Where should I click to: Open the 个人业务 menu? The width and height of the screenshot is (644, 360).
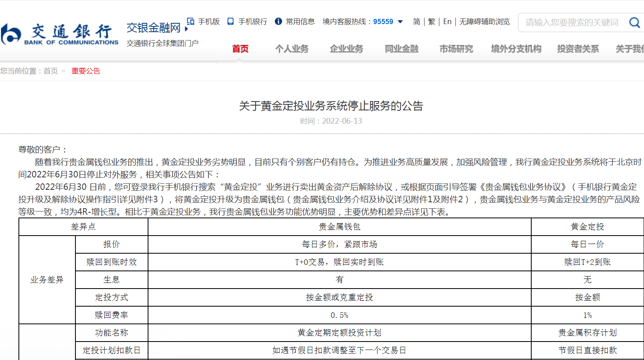tap(292, 49)
